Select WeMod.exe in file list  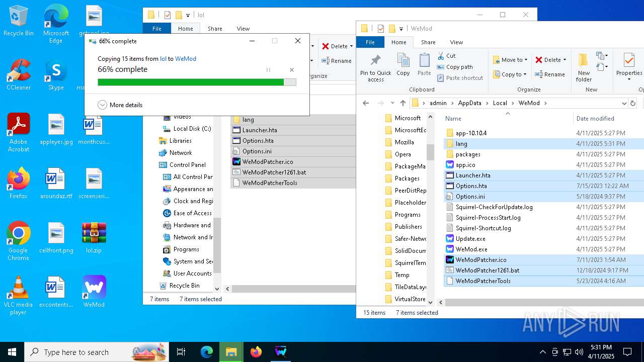pyautogui.click(x=471, y=249)
